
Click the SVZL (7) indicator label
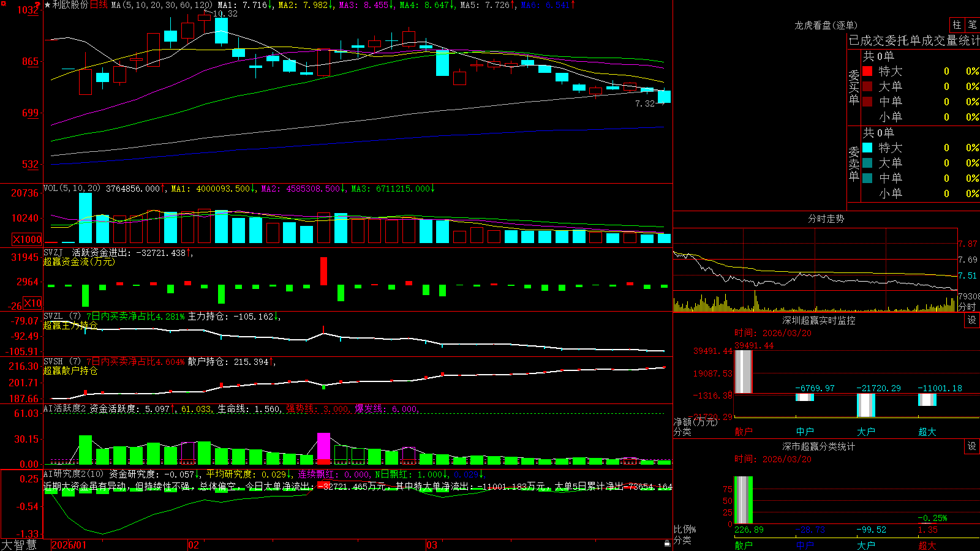coord(62,316)
